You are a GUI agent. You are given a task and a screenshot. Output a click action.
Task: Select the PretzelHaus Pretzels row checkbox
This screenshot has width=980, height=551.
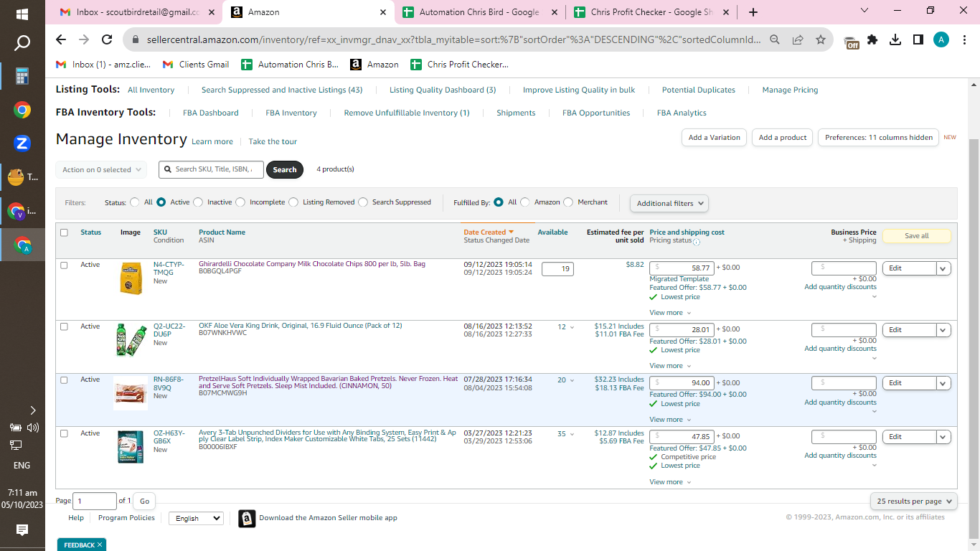click(x=65, y=380)
